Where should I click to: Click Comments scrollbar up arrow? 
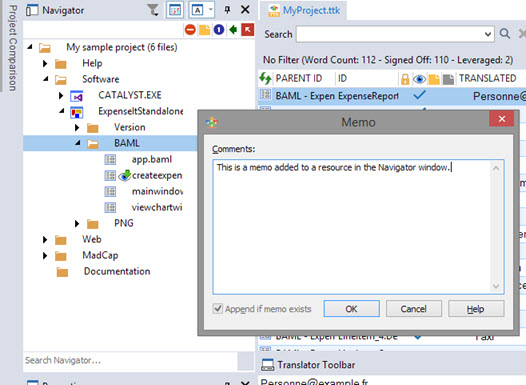[x=496, y=168]
